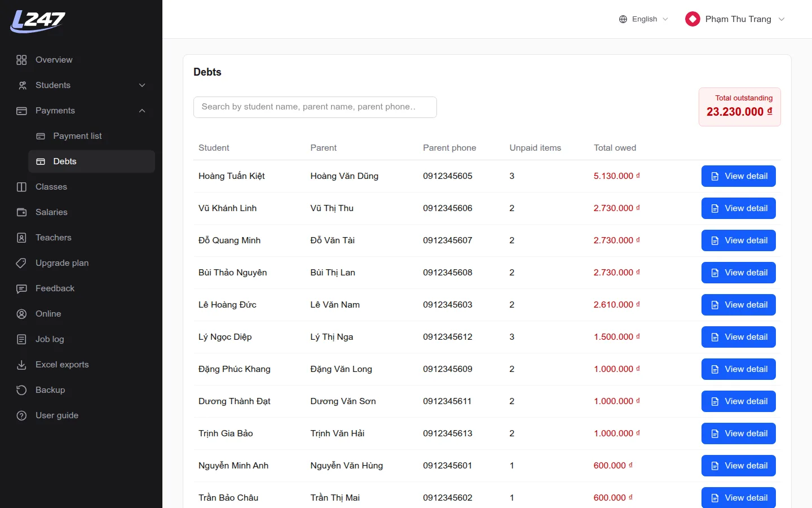
Task: View detail for Đặng Phúc Khang
Action: (739, 369)
